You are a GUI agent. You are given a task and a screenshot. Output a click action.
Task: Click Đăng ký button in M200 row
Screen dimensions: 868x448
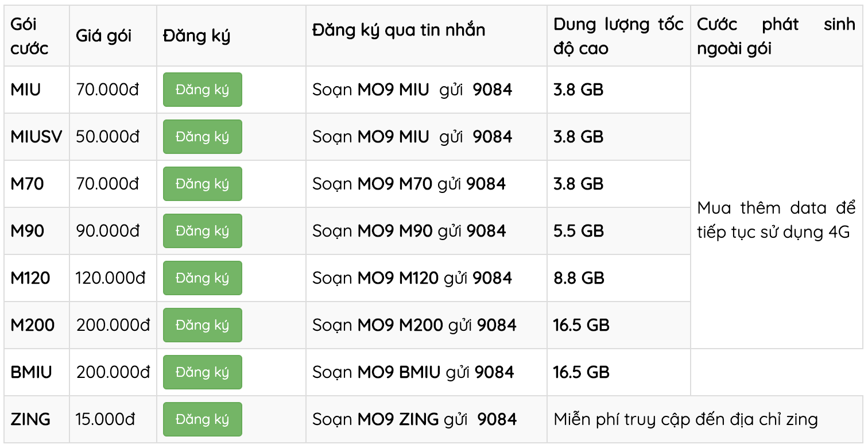pyautogui.click(x=203, y=325)
